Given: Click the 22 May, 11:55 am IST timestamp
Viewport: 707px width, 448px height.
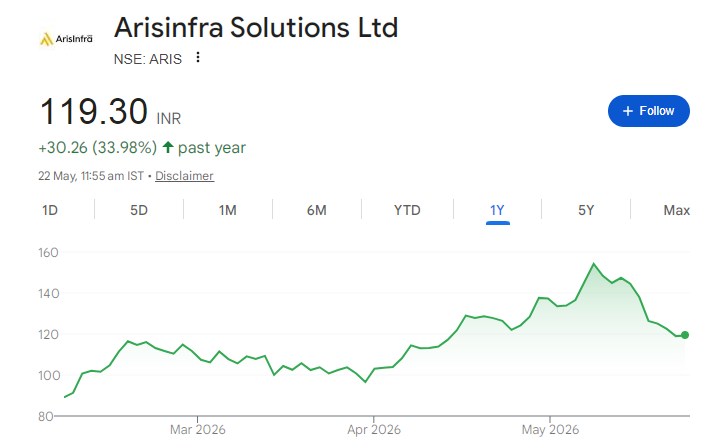Looking at the screenshot, I should click(x=91, y=176).
